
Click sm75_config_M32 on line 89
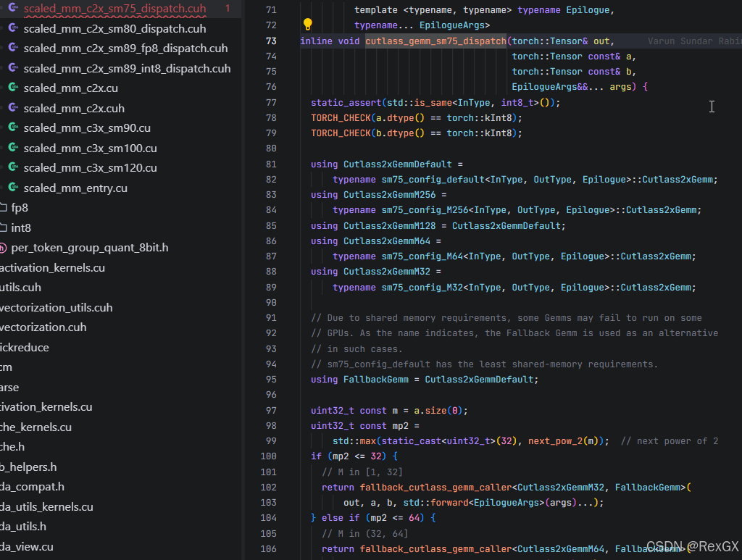pyautogui.click(x=422, y=288)
